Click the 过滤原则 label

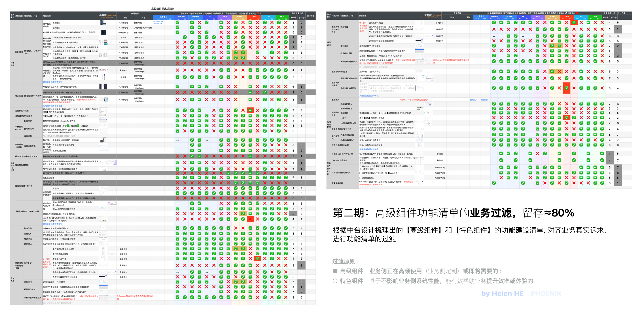click(345, 261)
